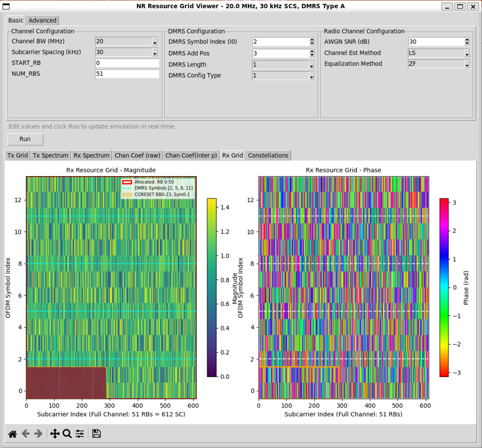
Task: Open the Constellations tab
Action: click(268, 156)
